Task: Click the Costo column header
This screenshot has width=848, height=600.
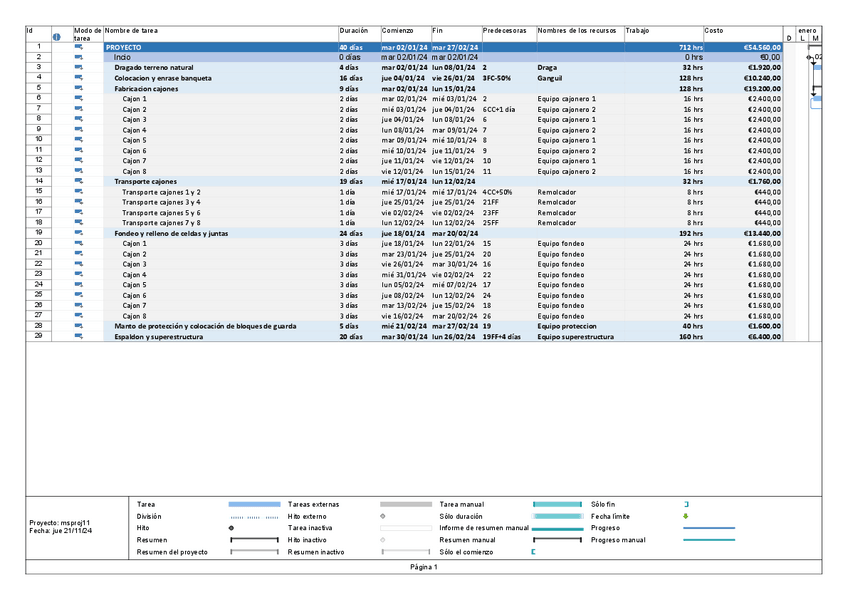Action: point(714,31)
